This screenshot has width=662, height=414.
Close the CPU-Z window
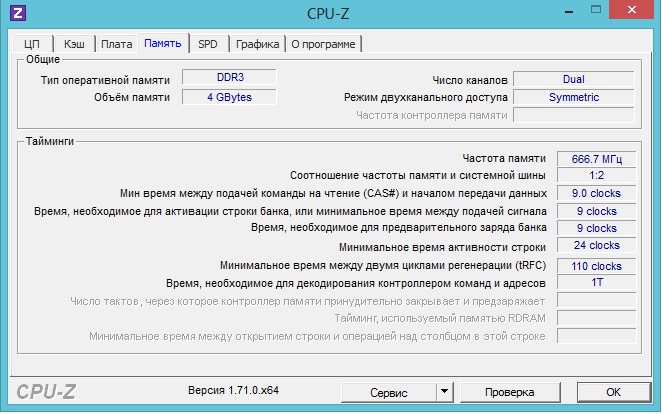[632, 10]
